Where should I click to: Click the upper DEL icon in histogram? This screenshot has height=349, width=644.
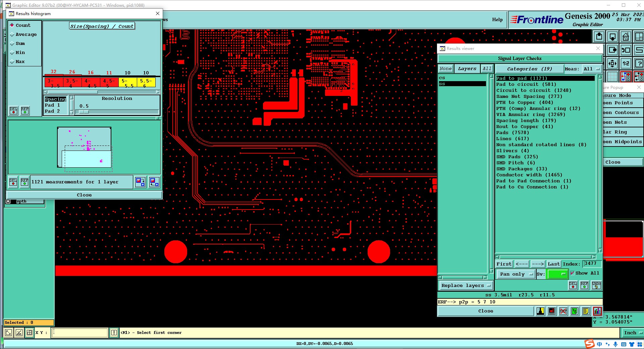[13, 111]
